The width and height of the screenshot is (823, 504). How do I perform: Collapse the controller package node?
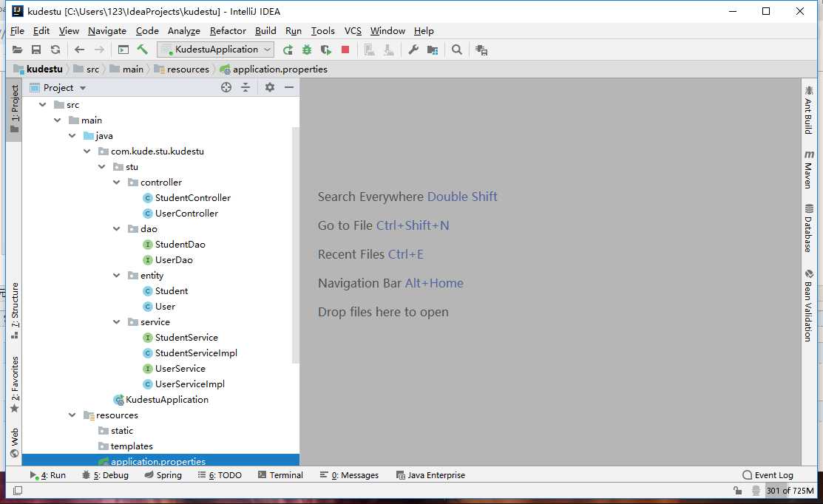click(x=117, y=182)
